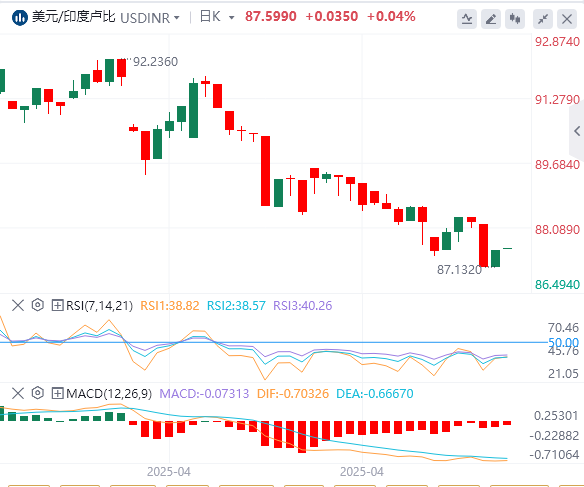The image size is (584, 487).
Task: Expand the RSI panel with plus icon
Action: point(57,306)
